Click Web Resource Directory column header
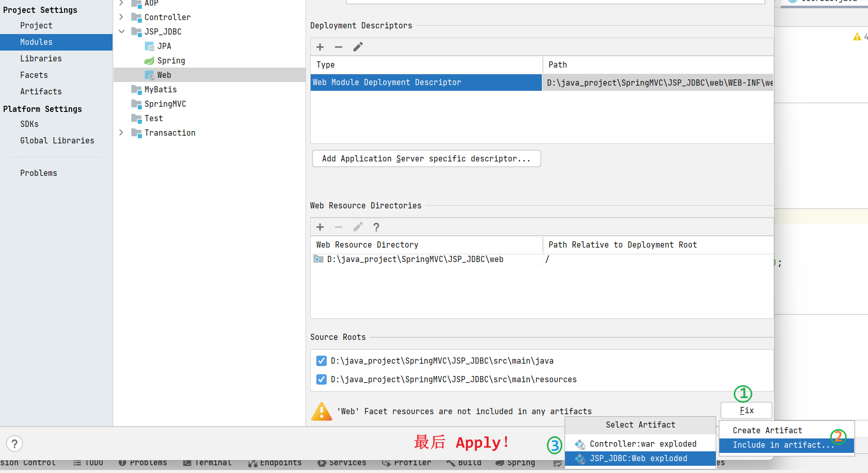Screen dimensions: 868x473 click(x=426, y=245)
